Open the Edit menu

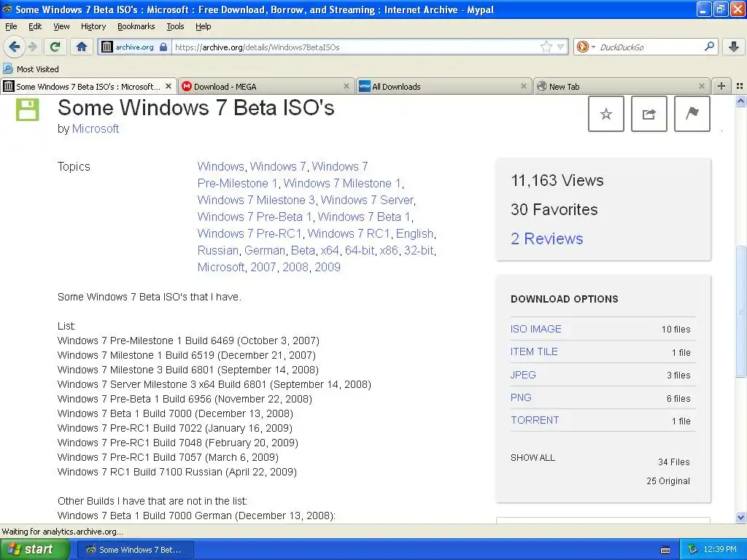pyautogui.click(x=35, y=26)
